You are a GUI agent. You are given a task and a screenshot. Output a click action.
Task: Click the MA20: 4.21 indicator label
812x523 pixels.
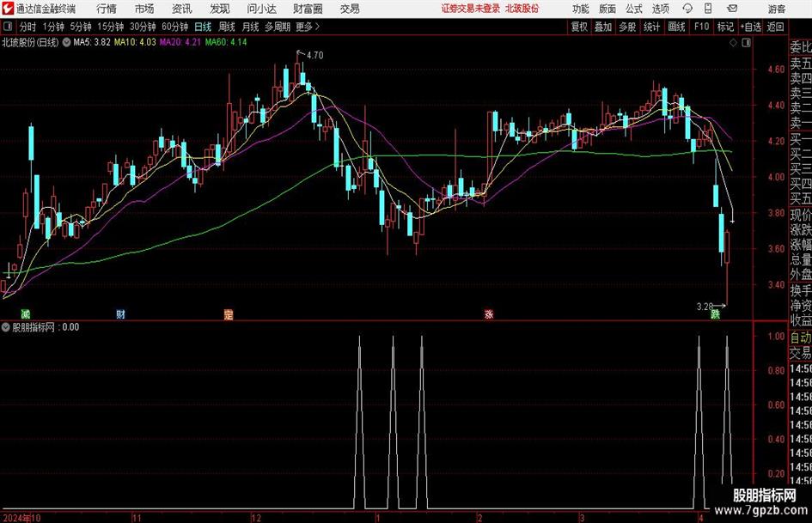click(x=180, y=42)
